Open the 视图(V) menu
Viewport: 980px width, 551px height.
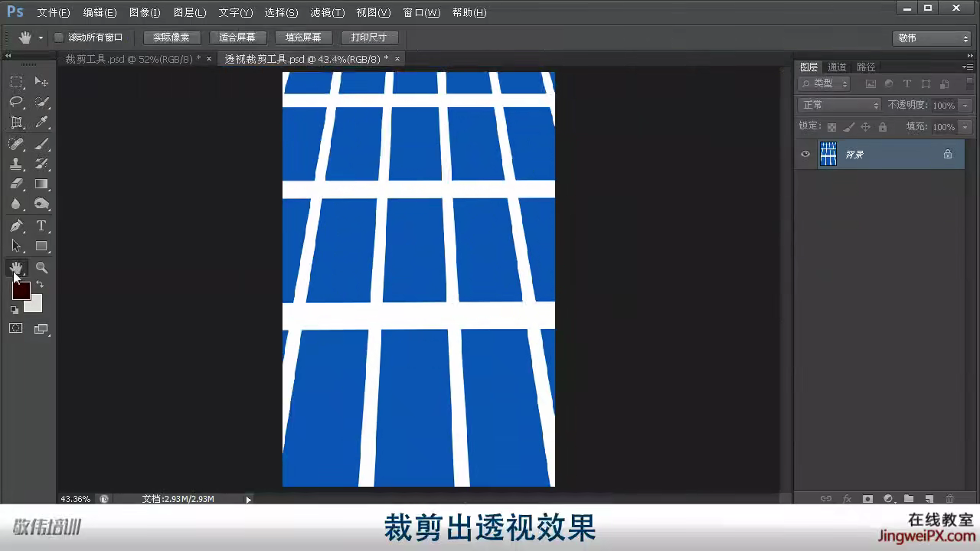pyautogui.click(x=374, y=13)
